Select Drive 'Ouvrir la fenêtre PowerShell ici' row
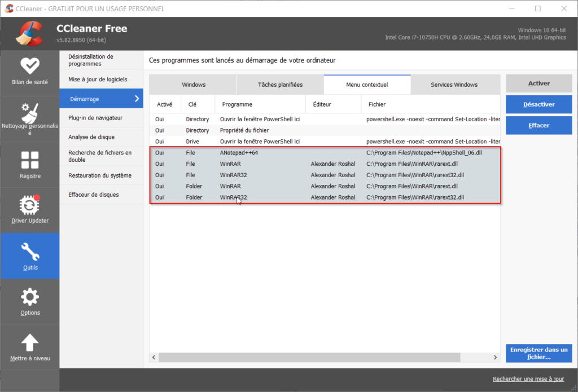 tap(325, 142)
